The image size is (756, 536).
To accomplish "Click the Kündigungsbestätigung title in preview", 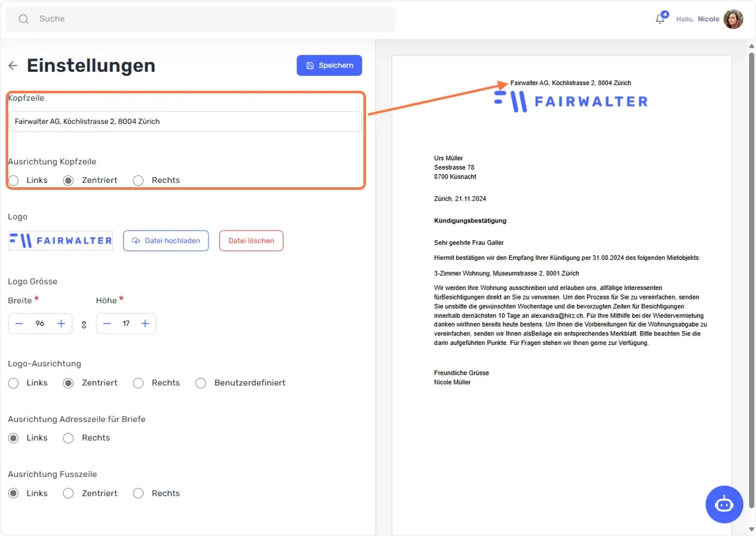I will (470, 221).
